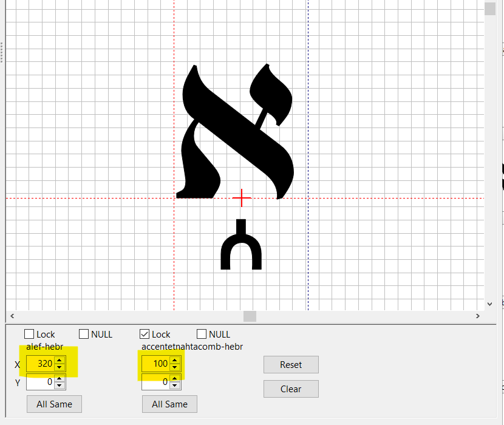The image size is (504, 425).
Task: Click the Reset button
Action: click(x=291, y=364)
